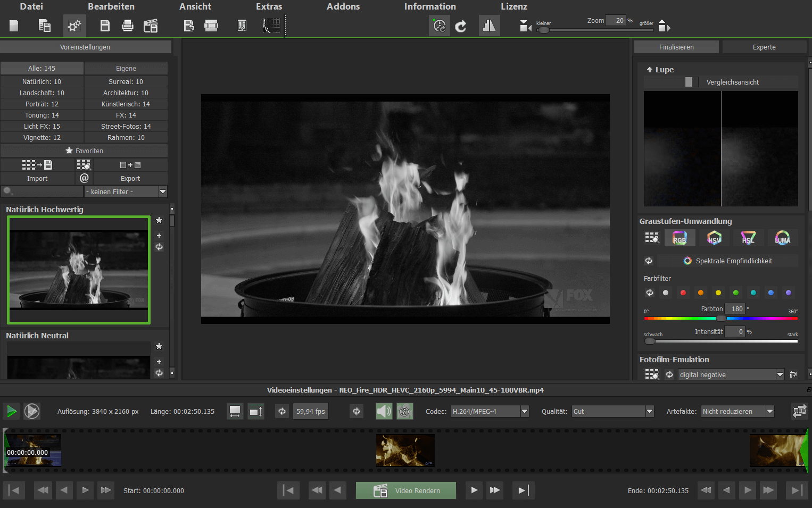
Task: Select the Natürlich Hochwertig preset thumbnail
Action: click(x=79, y=270)
